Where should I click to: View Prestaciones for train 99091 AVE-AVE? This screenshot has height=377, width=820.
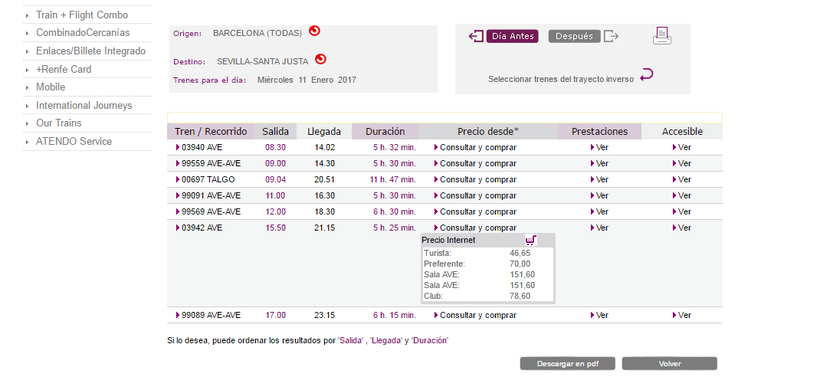[x=599, y=196]
